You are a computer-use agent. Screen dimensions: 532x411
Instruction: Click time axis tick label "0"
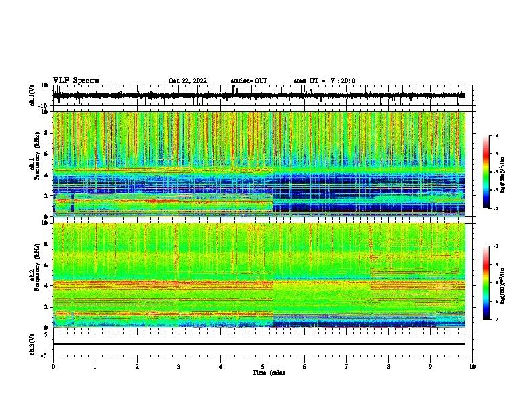coord(53,367)
